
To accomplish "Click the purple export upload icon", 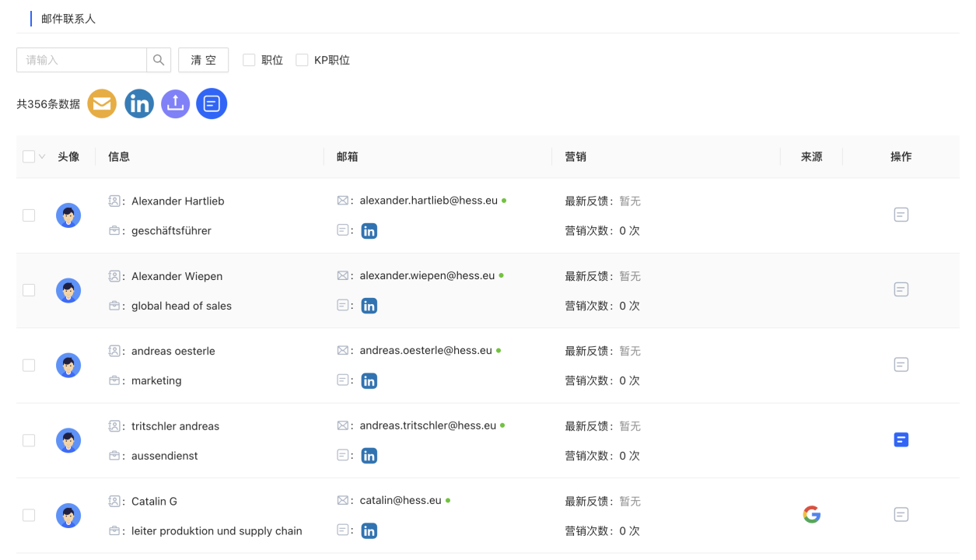I will pos(176,103).
